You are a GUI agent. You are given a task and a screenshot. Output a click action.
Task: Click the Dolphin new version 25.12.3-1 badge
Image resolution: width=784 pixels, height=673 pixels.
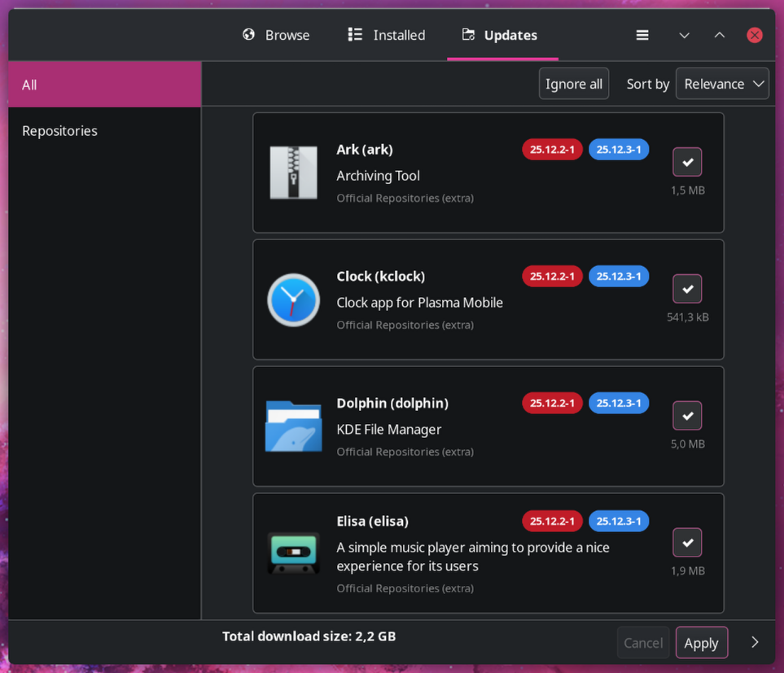[619, 403]
